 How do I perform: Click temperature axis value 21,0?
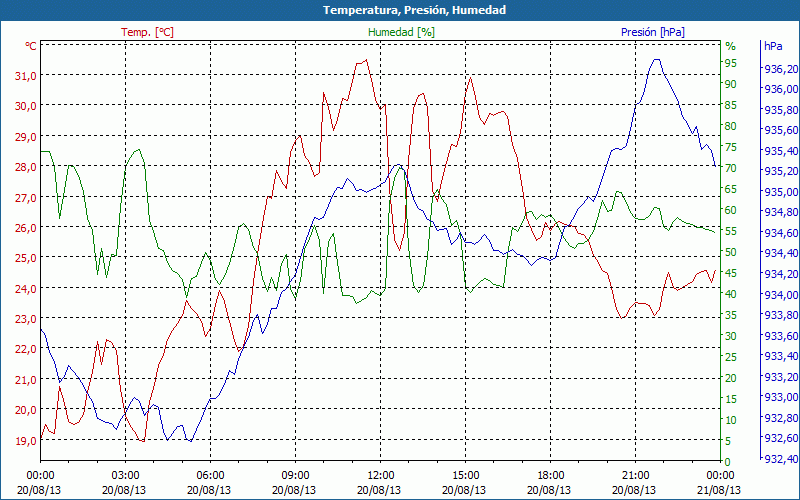tap(26, 379)
